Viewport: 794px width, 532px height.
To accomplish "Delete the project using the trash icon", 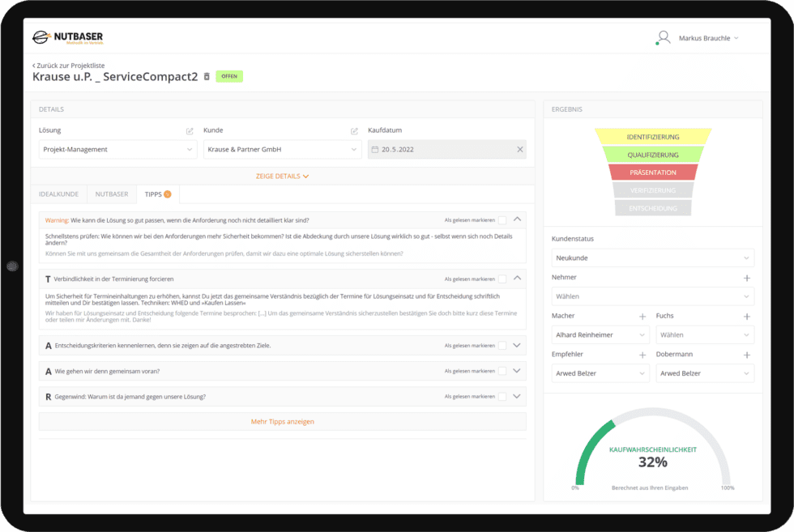I will tap(207, 75).
